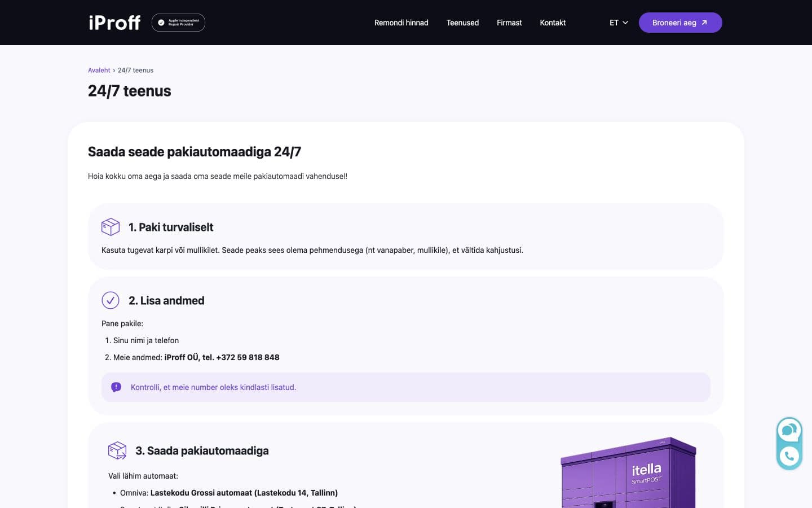
Task: Click the checkmark circle icon beside Lisa andmed
Action: click(x=111, y=300)
